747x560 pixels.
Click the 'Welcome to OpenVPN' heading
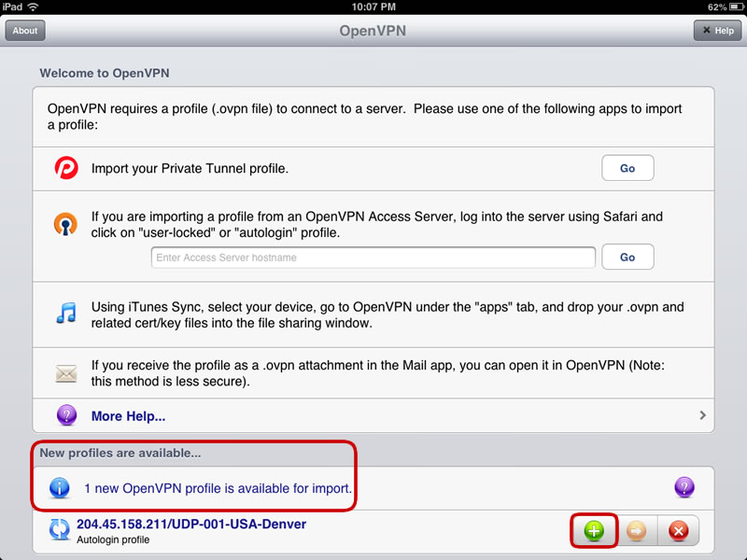point(105,73)
